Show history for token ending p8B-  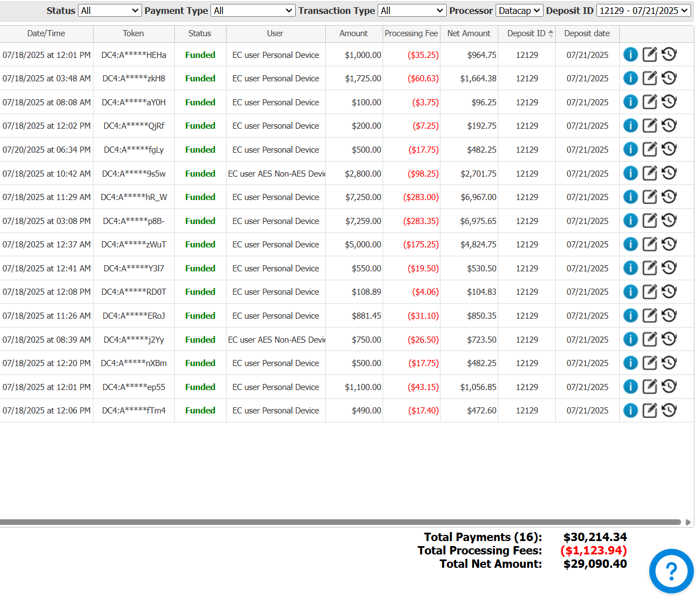point(669,220)
